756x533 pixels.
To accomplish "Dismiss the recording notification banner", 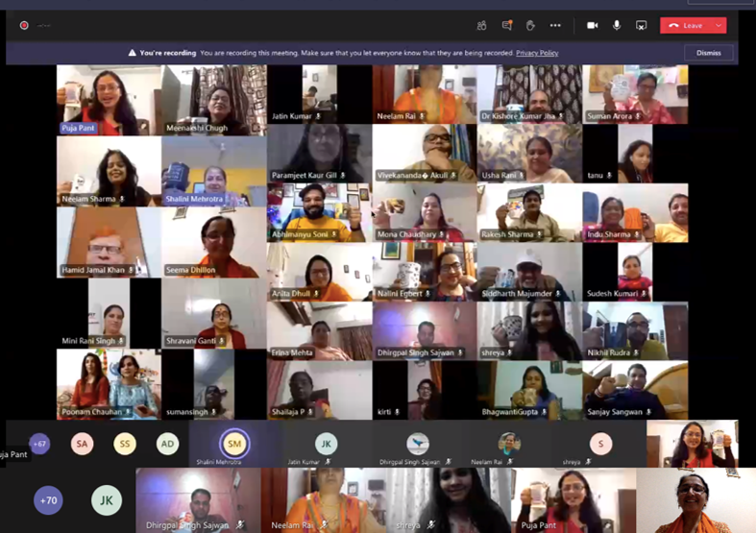I will click(x=709, y=53).
